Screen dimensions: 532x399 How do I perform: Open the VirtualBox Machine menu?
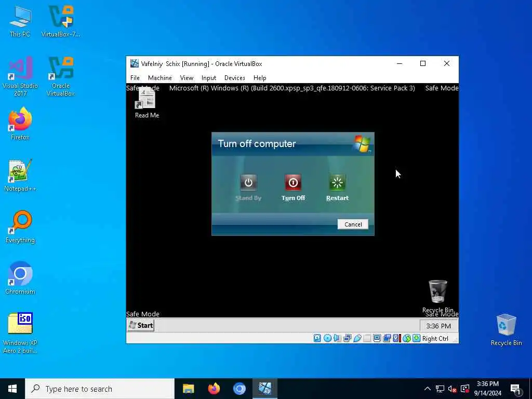coord(160,78)
